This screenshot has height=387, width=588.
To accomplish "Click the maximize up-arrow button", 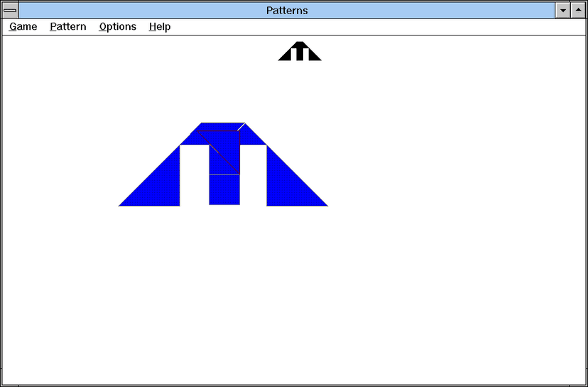I will [578, 10].
